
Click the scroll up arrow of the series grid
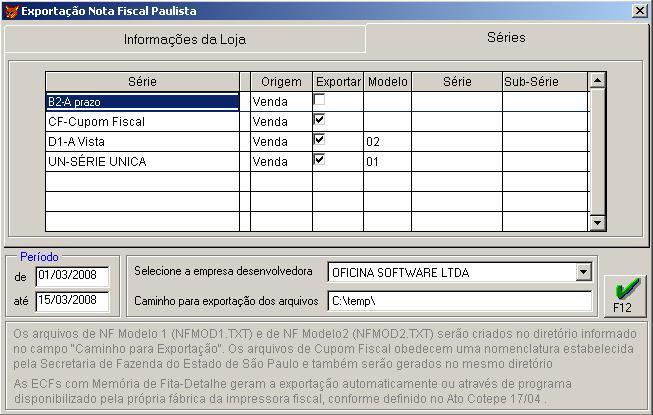point(598,80)
